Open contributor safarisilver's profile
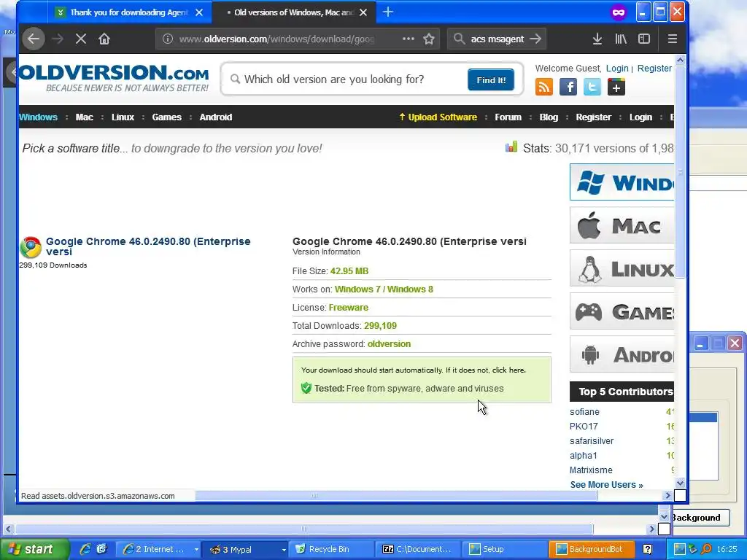The width and height of the screenshot is (747, 560). click(x=592, y=441)
